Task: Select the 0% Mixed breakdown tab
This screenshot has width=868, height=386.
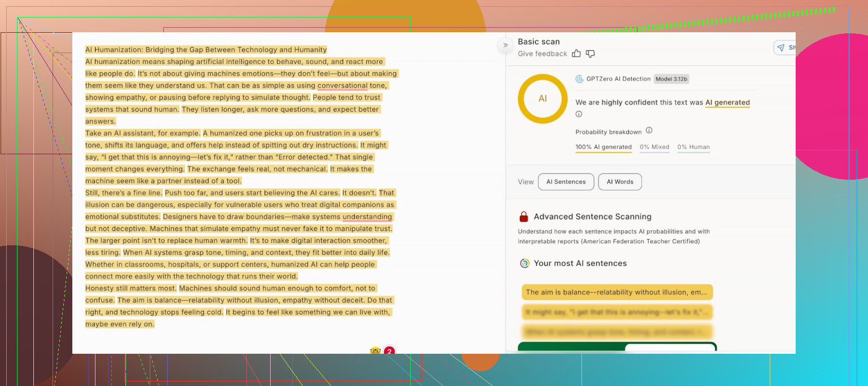Action: (654, 147)
